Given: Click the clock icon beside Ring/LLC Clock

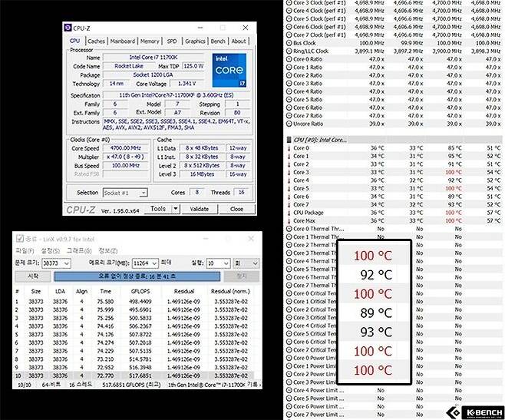Looking at the screenshot, I should [x=289, y=51].
